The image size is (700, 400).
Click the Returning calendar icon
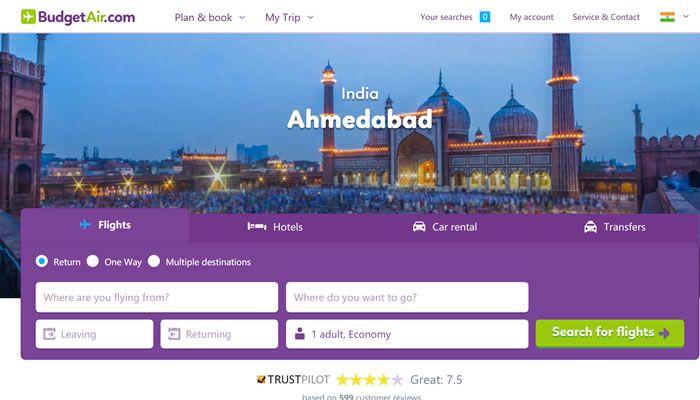click(174, 334)
